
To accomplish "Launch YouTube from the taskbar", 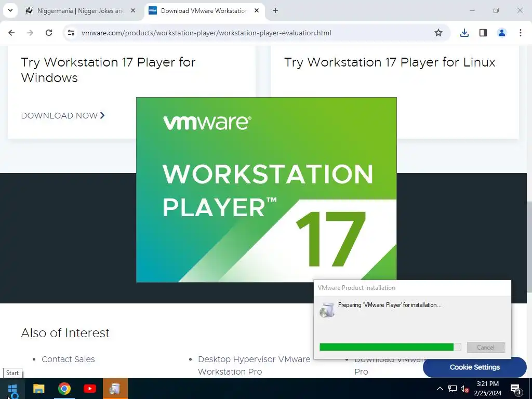I will (x=89, y=389).
